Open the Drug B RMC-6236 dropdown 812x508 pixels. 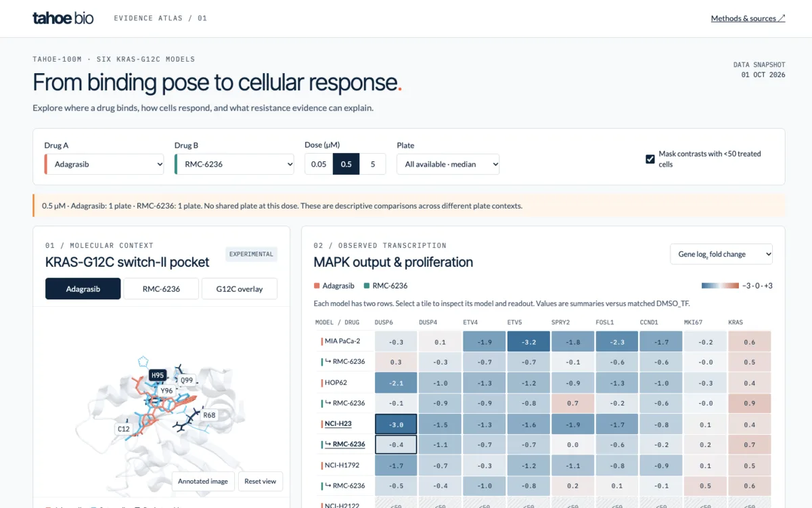[x=234, y=164]
